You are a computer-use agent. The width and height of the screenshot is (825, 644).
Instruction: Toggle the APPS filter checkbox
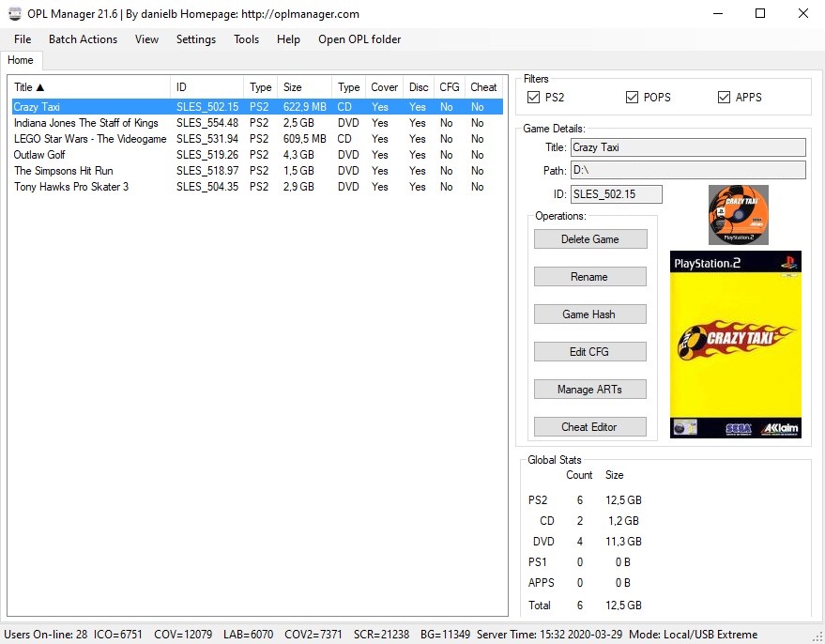(x=724, y=98)
